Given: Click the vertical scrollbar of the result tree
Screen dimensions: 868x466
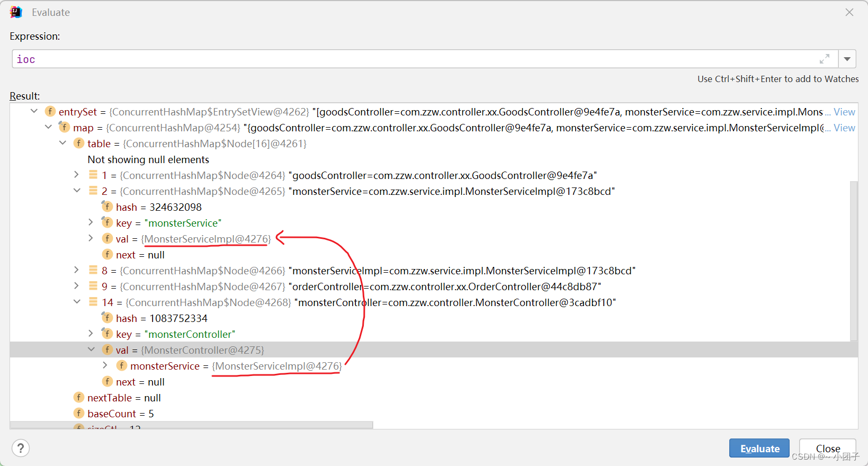Looking at the screenshot, I should [854, 261].
